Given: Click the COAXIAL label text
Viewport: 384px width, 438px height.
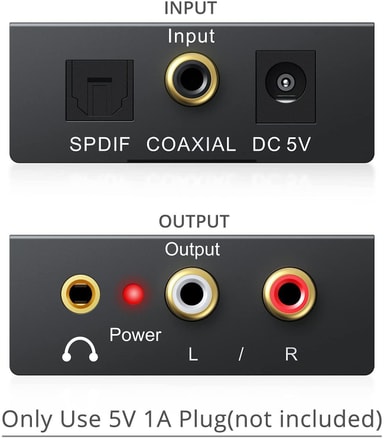Looking at the screenshot, I should [x=191, y=144].
